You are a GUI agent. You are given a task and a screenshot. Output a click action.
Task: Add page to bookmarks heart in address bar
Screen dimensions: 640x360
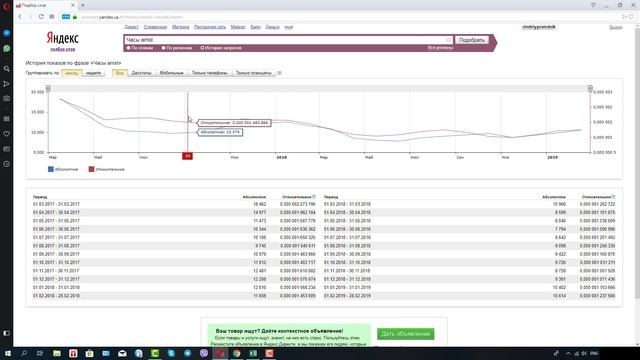coord(631,17)
